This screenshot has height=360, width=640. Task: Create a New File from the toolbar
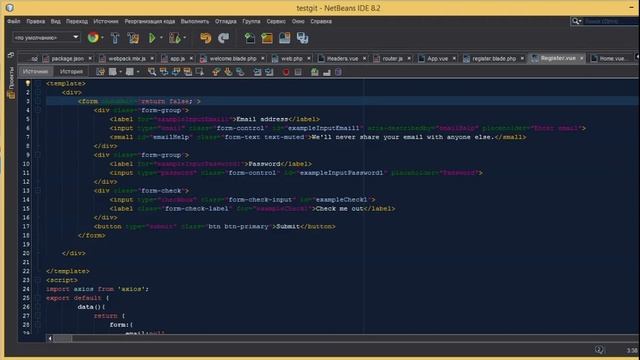[x=249, y=38]
